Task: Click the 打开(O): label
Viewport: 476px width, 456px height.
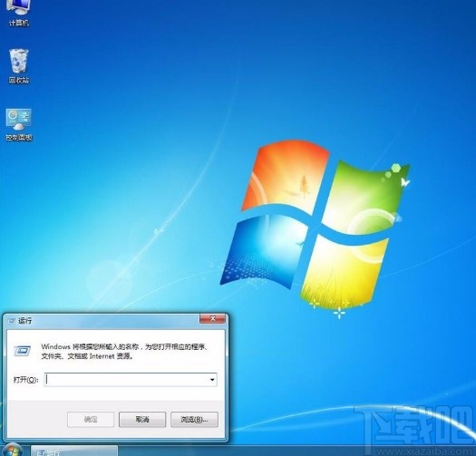Action: coord(25,380)
